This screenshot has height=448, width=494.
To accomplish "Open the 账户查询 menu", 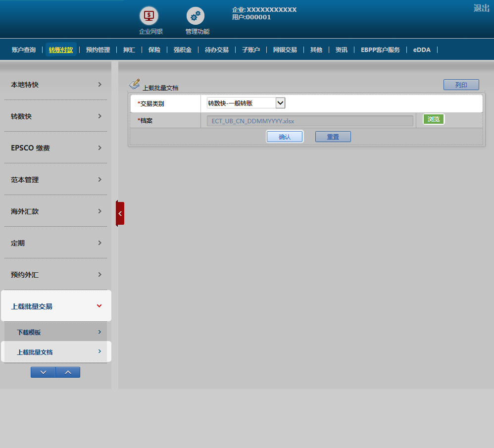I will click(x=24, y=50).
